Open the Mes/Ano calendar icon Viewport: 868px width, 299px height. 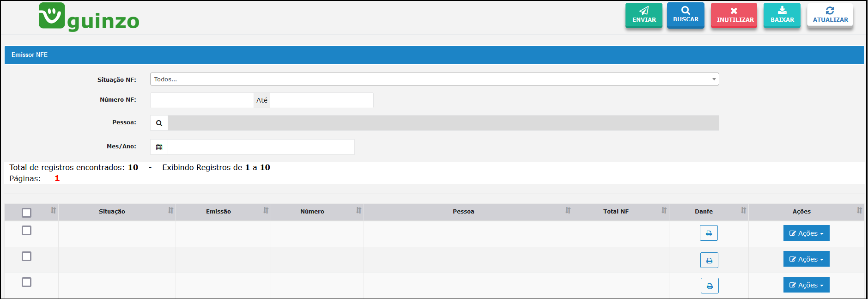[159, 147]
